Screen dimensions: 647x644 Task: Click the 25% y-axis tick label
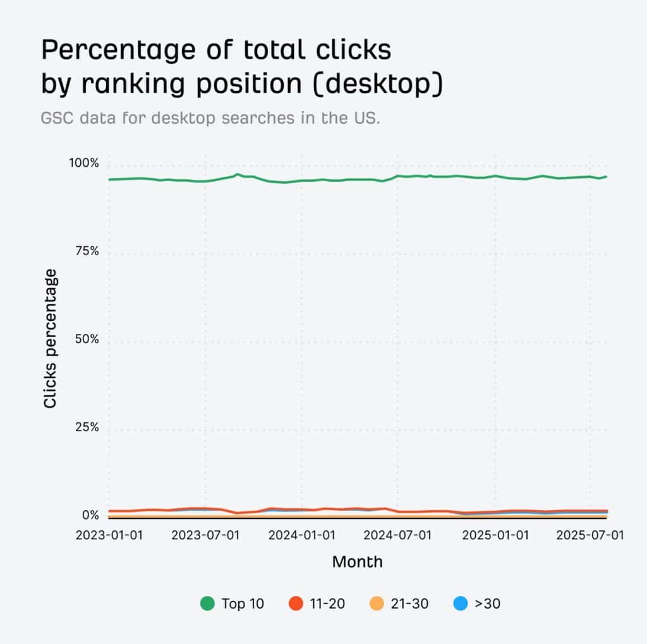pos(87,427)
